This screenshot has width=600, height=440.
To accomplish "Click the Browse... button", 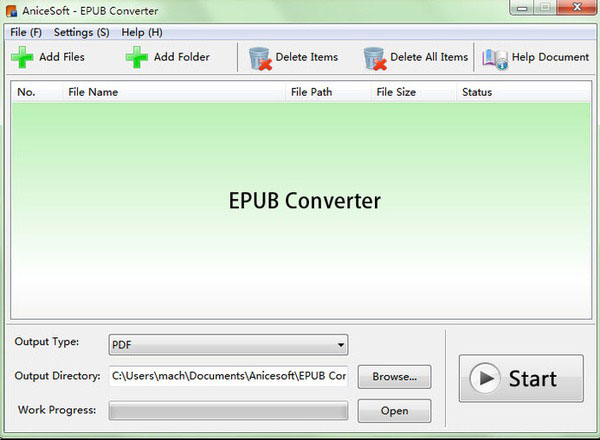I will pos(395,377).
